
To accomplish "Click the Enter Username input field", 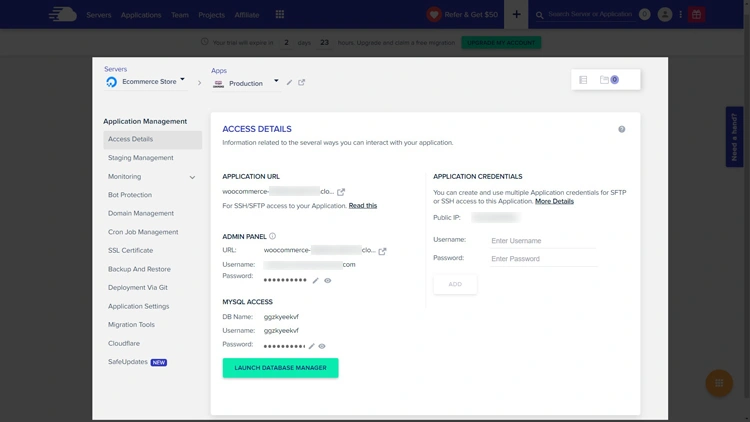I will pyautogui.click(x=542, y=241).
